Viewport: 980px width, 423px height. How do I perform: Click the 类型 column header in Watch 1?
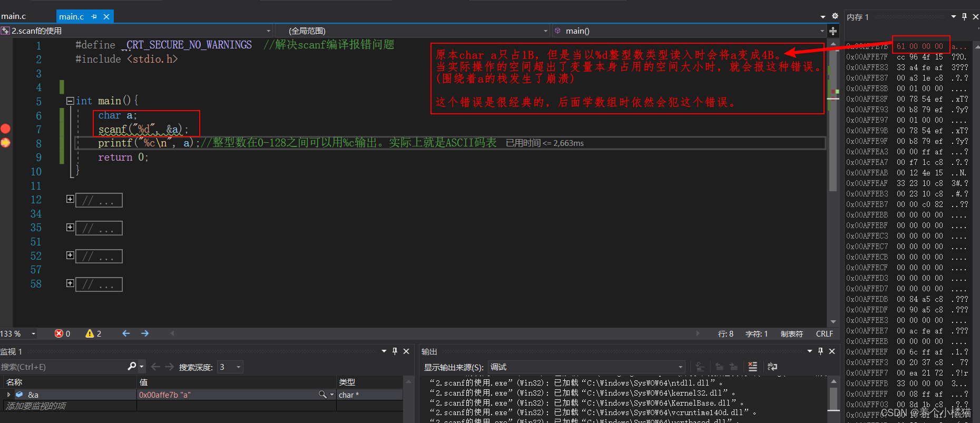(x=370, y=382)
